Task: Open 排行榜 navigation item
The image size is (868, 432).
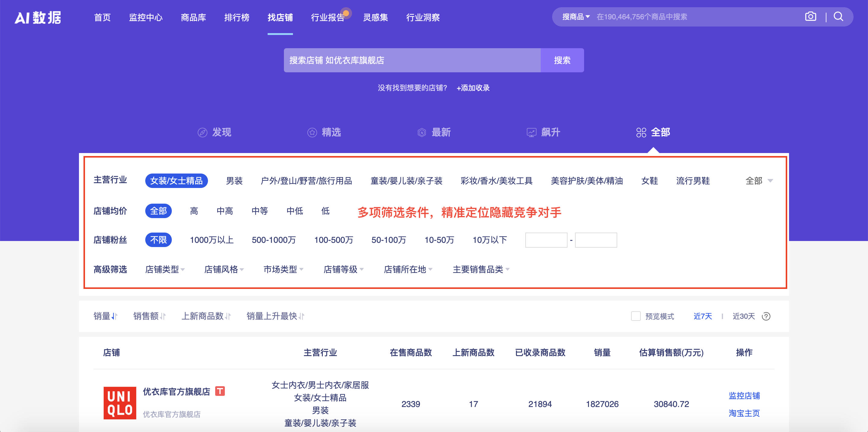Action: (x=237, y=17)
